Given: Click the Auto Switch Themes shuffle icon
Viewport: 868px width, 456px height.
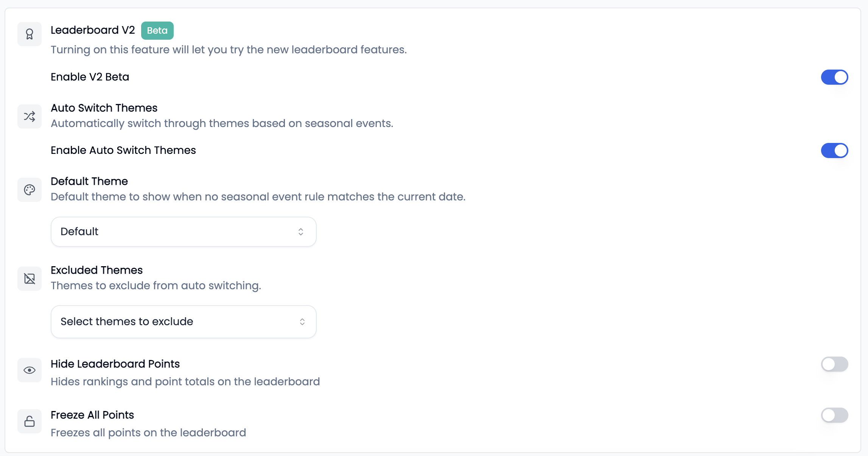Looking at the screenshot, I should [30, 116].
